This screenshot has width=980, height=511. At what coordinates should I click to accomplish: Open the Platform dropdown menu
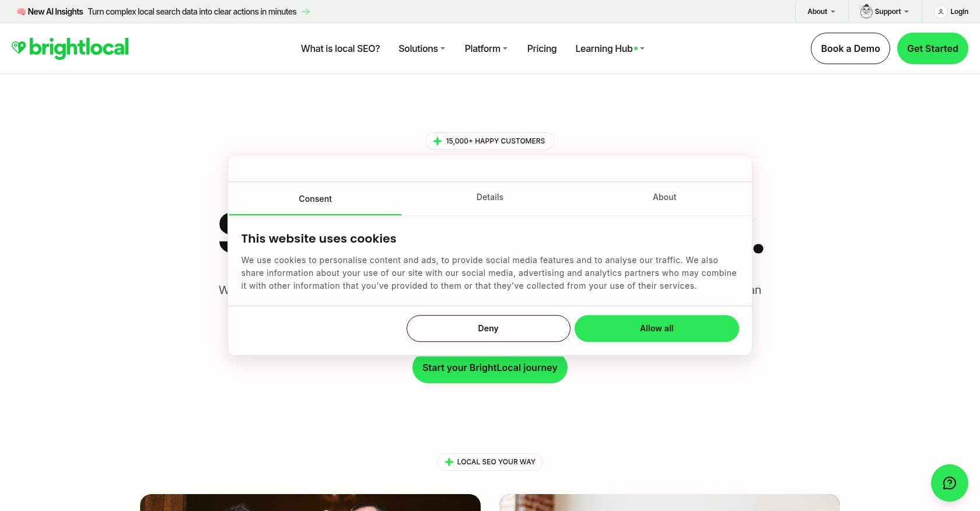[486, 48]
